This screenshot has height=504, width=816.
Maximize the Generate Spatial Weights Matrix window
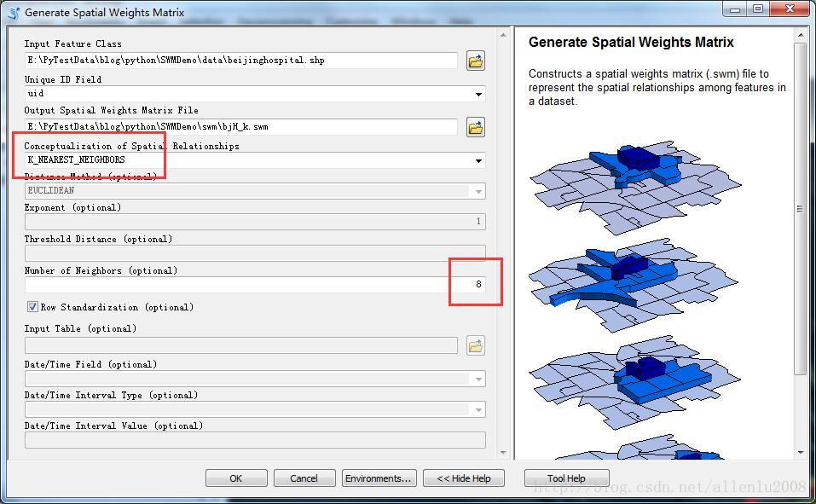pos(758,9)
